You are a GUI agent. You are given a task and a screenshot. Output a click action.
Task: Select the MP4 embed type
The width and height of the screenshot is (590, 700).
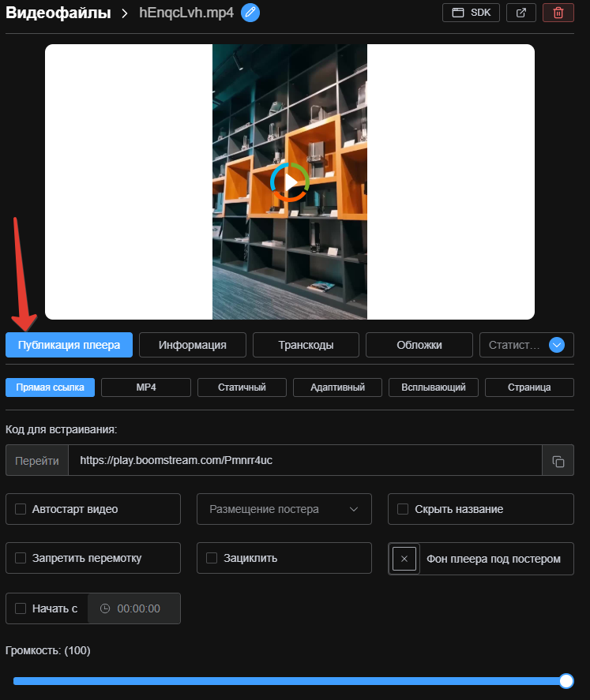click(x=146, y=387)
